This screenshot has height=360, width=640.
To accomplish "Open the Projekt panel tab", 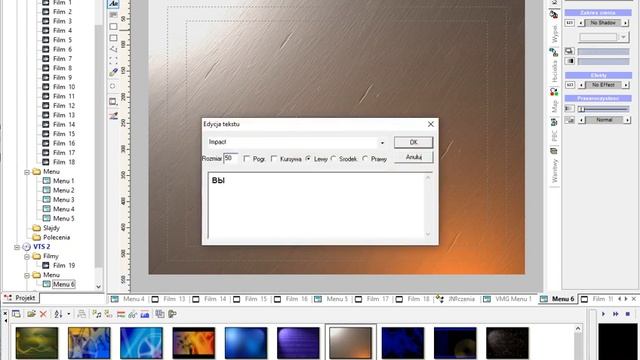I will (x=20, y=298).
